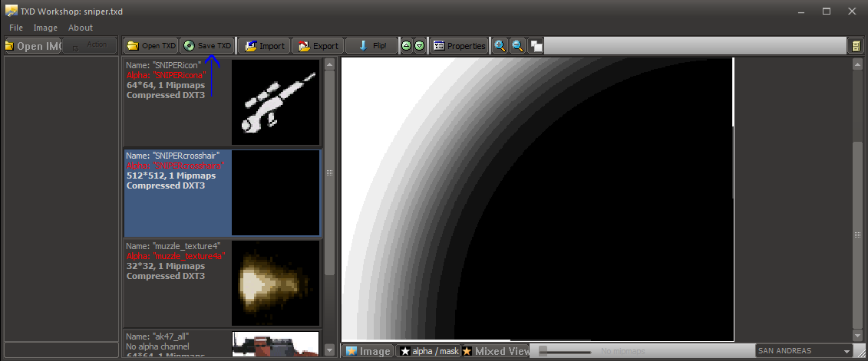
Task: Click the Action button
Action: [90, 46]
